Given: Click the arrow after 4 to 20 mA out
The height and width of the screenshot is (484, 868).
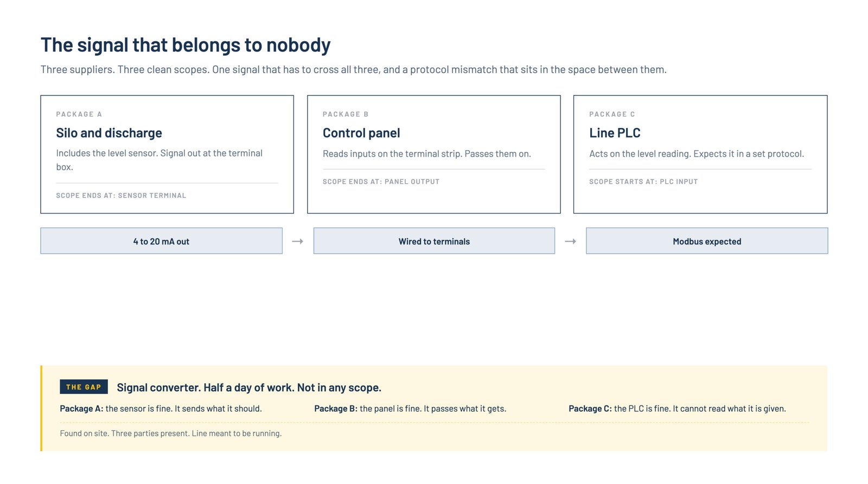Looking at the screenshot, I should [x=298, y=241].
